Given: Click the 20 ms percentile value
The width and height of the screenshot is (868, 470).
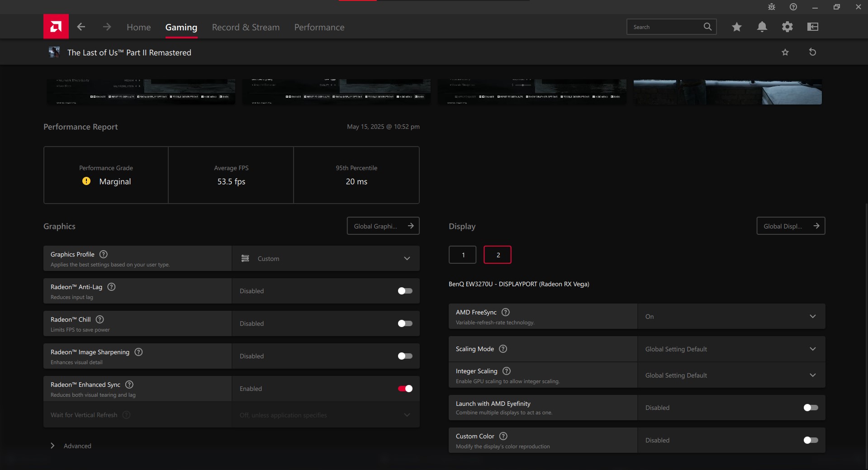Looking at the screenshot, I should point(356,181).
